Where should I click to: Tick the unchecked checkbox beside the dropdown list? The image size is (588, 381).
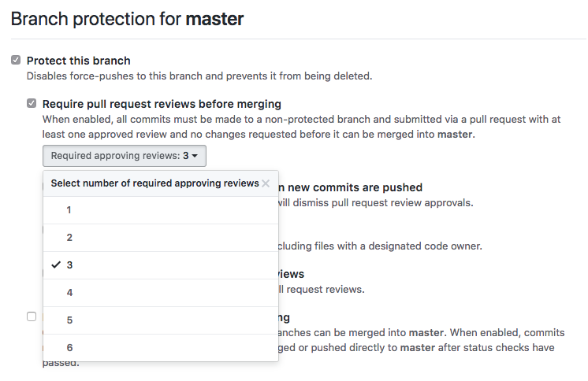pos(32,316)
